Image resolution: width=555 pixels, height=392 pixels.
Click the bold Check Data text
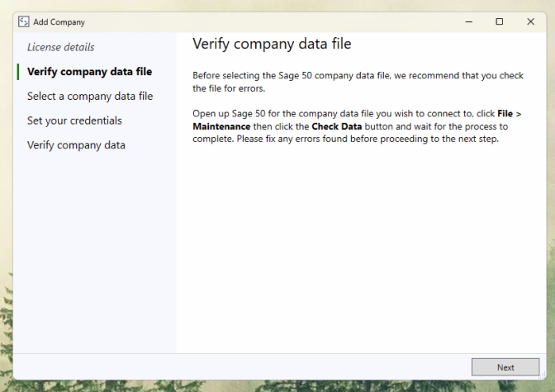tap(337, 126)
